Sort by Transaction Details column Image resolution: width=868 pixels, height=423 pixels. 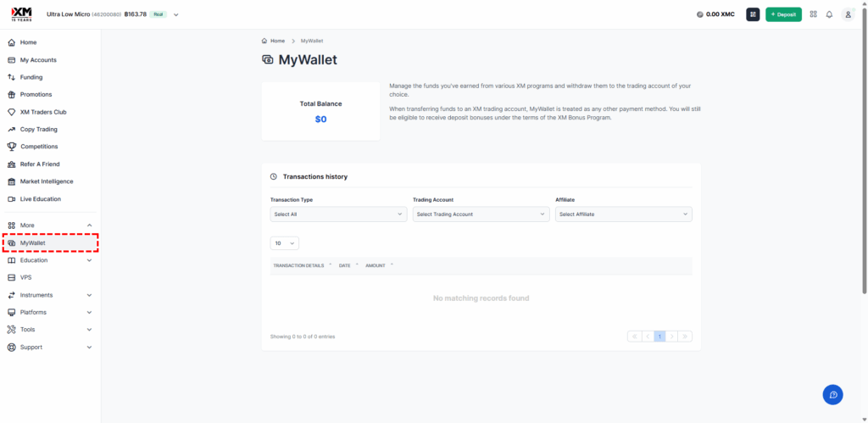point(303,266)
